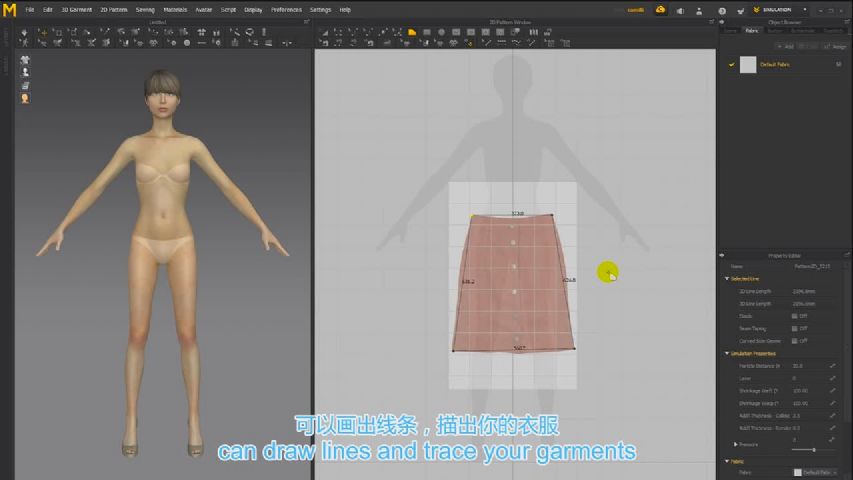The width and height of the screenshot is (853, 480).
Task: Switch to the Fabric tab in Object Browser
Action: 752,31
